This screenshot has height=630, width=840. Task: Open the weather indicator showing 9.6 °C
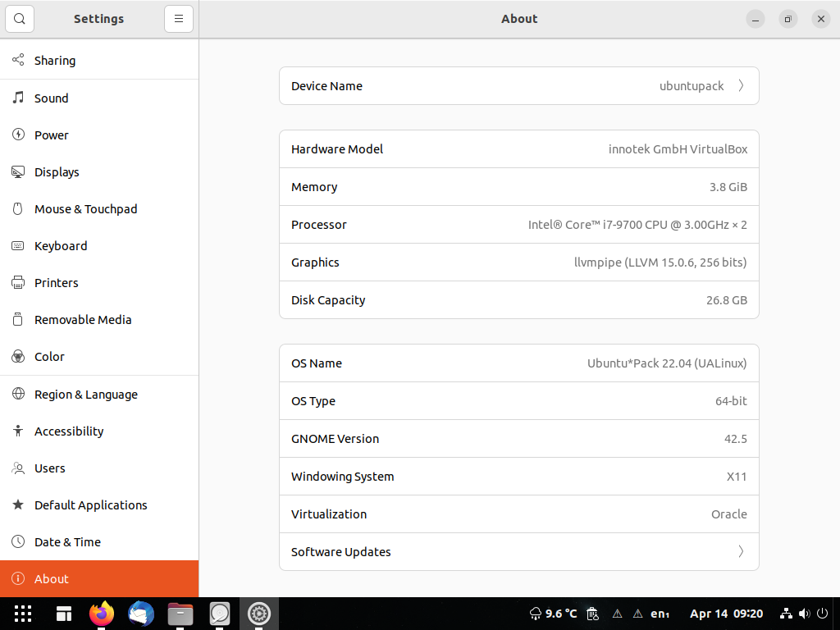click(x=553, y=614)
